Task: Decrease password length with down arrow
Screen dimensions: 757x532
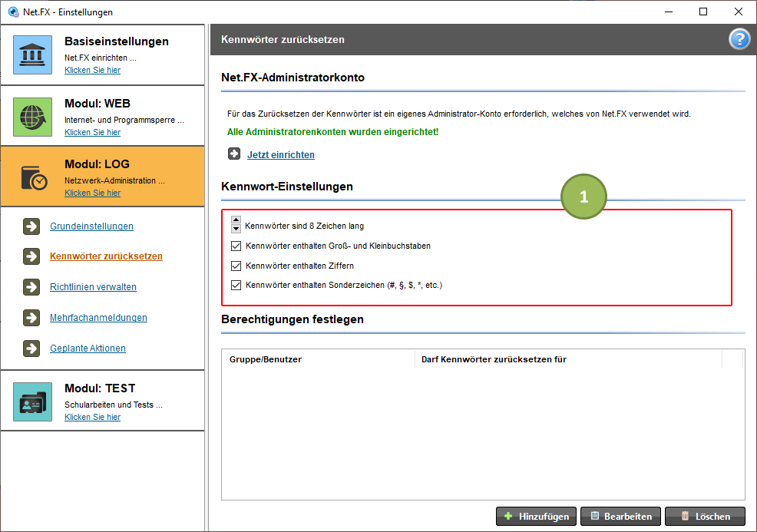Action: [236, 229]
